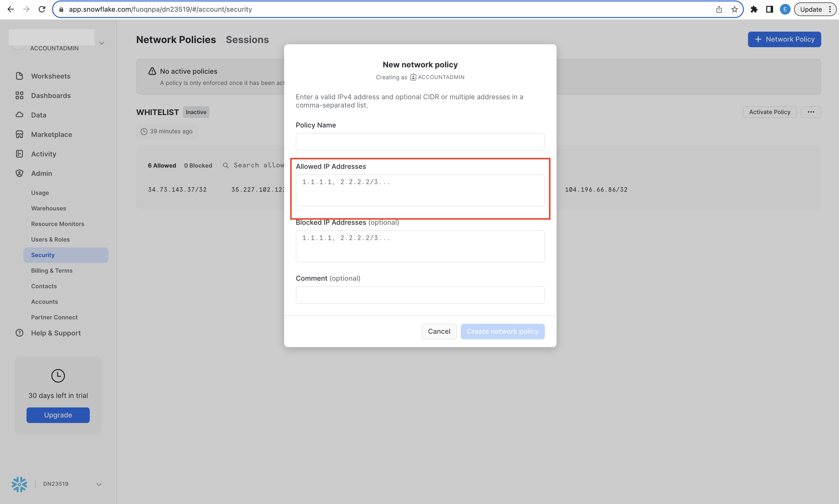Open Usage under Admin

tap(40, 193)
